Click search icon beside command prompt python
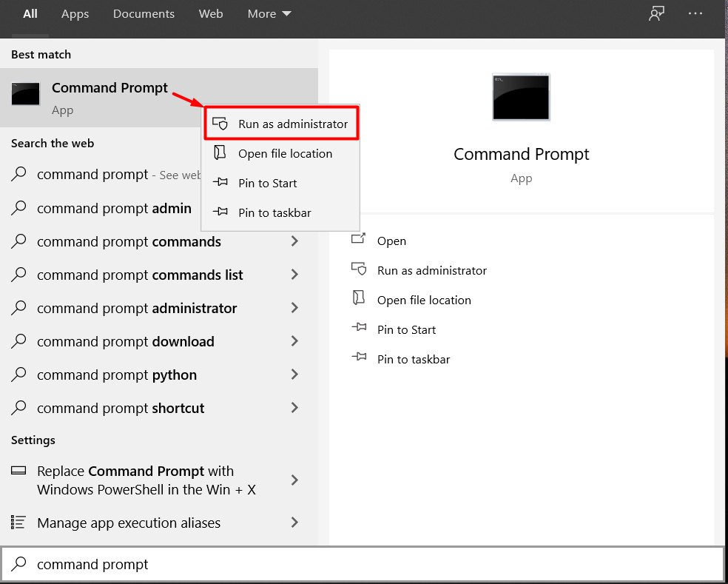728x584 pixels. point(18,375)
